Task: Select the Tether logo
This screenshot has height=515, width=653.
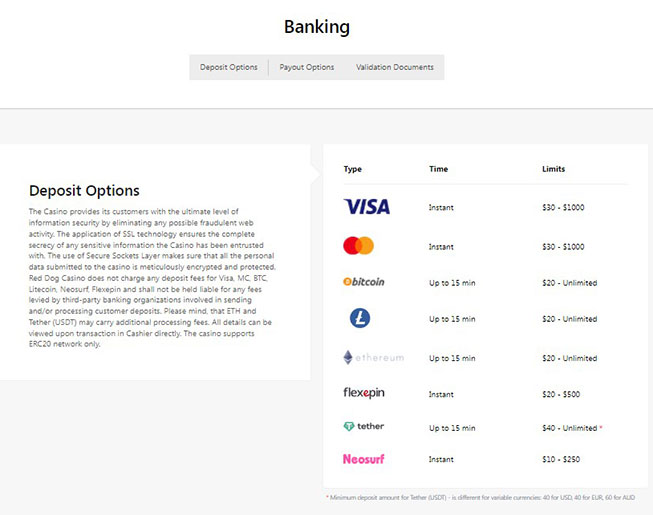Action: click(x=363, y=426)
